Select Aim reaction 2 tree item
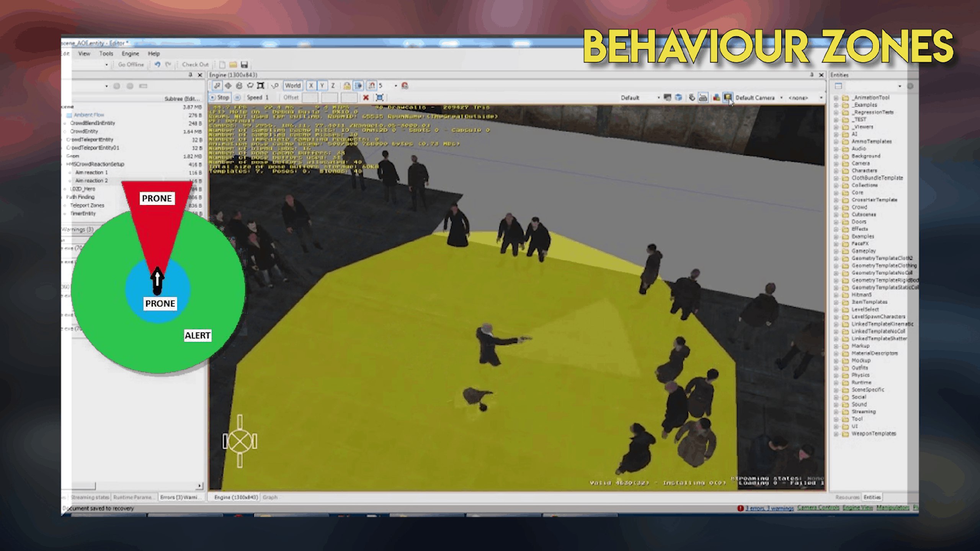This screenshot has width=980, height=551. pos(91,181)
